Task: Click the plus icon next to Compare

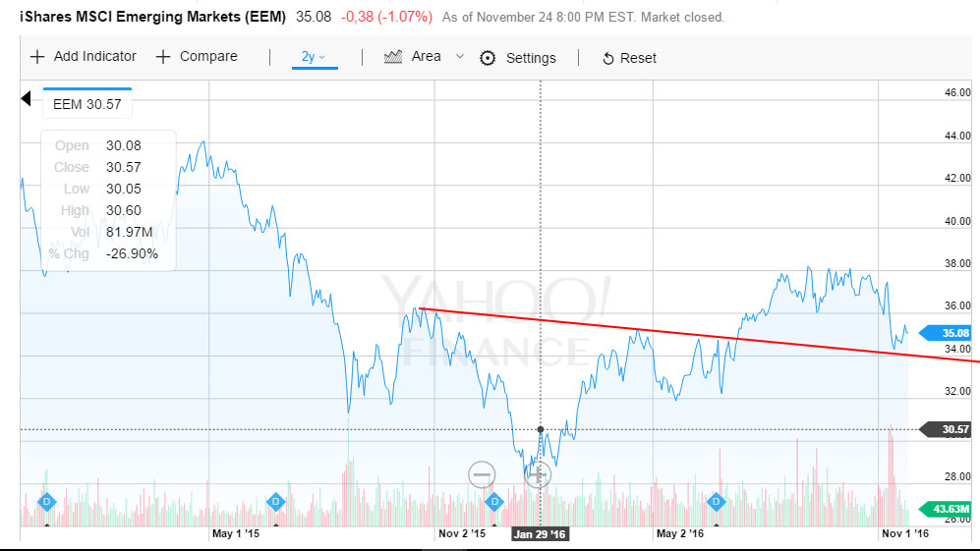Action: point(163,57)
